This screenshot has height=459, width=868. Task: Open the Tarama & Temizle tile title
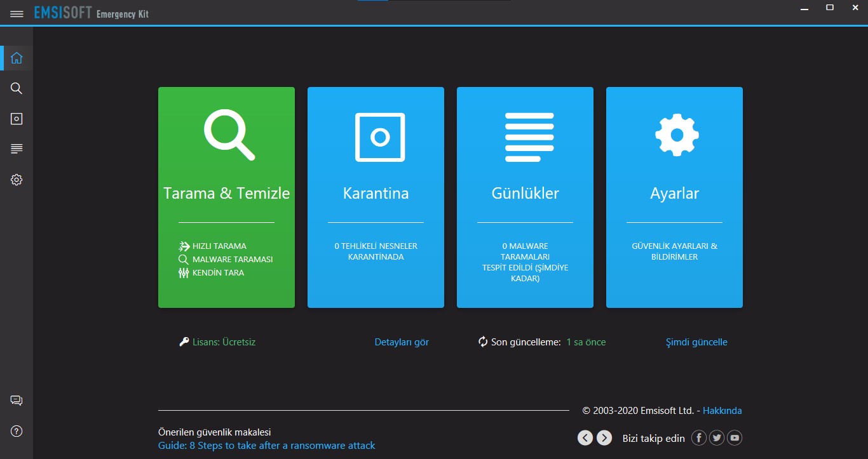[x=226, y=194]
